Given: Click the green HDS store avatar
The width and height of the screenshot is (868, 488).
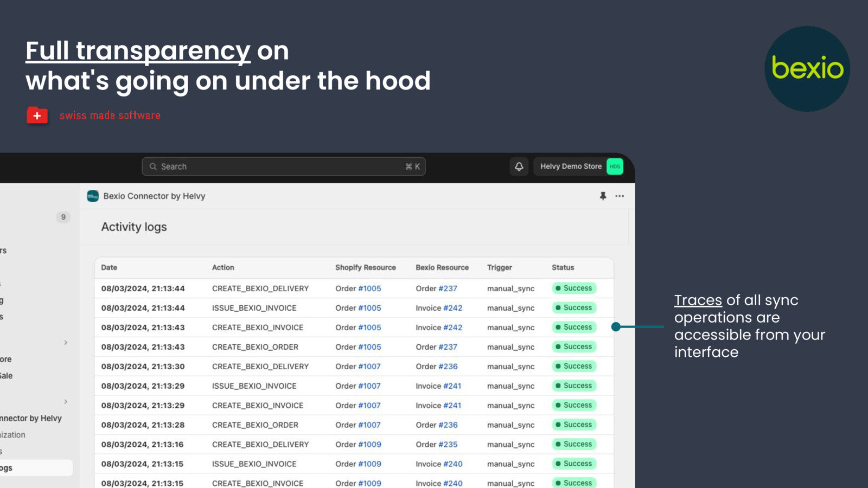Looking at the screenshot, I should pyautogui.click(x=615, y=166).
